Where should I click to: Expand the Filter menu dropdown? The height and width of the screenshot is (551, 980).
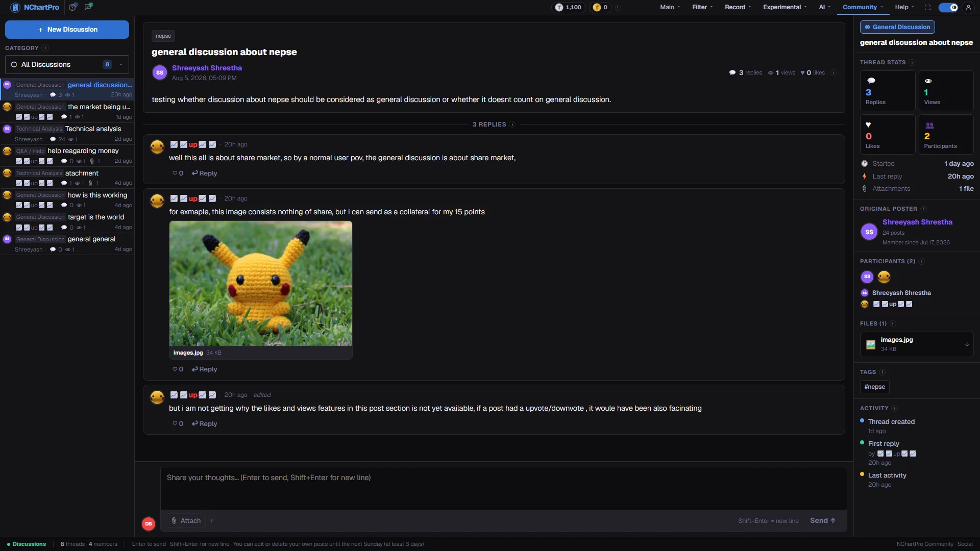tap(702, 7)
